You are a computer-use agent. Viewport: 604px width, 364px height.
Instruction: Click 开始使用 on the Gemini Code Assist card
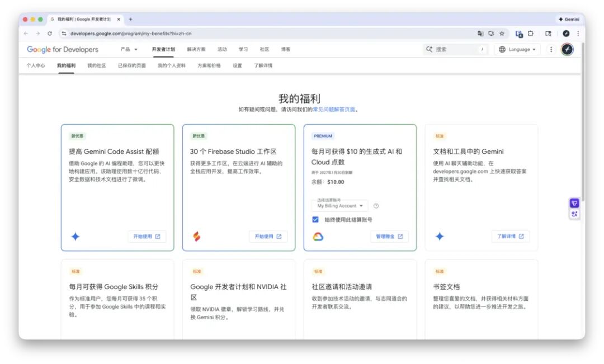(147, 236)
